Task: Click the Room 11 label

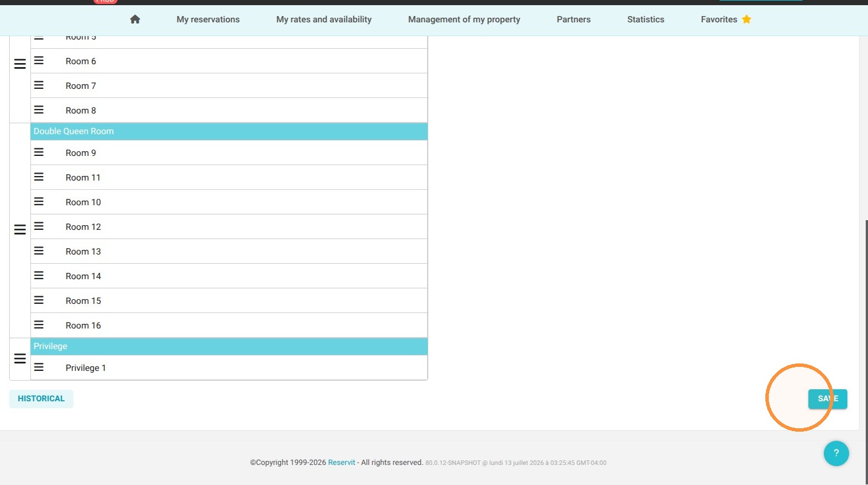Action: point(83,178)
